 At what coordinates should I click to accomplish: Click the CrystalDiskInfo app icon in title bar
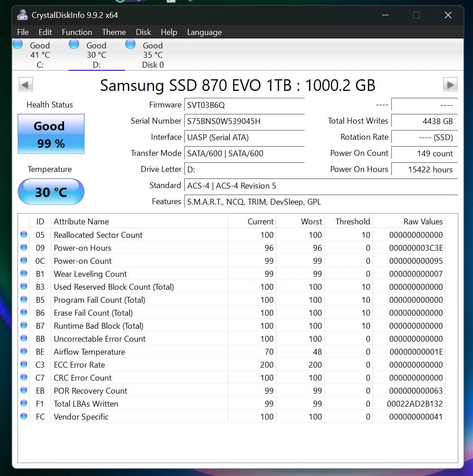[x=22, y=15]
